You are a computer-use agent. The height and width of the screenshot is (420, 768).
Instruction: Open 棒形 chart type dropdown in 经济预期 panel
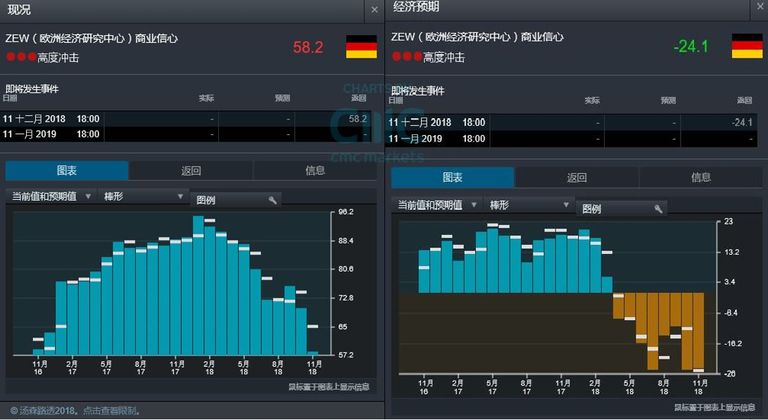tap(529, 205)
